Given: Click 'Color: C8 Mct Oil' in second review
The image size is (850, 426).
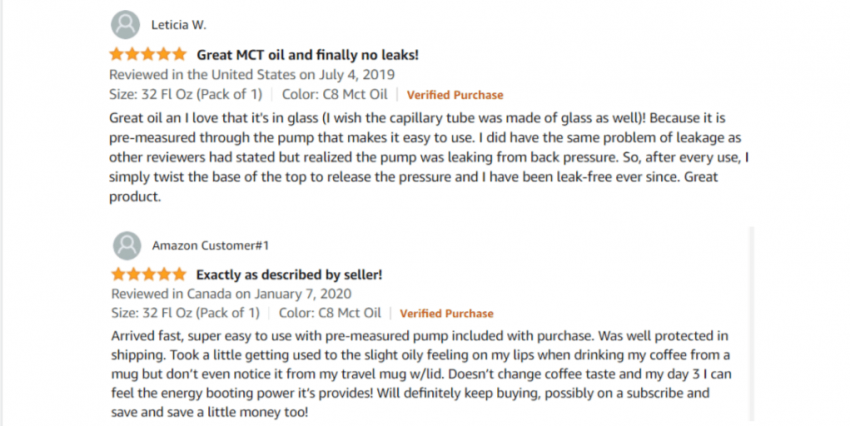Looking at the screenshot, I should (x=330, y=313).
